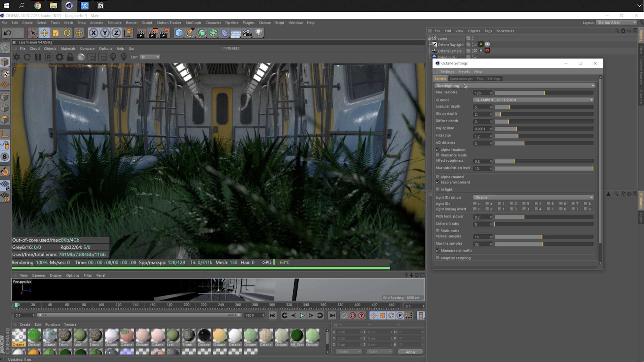Open Live Viewer render settings gear
The width and height of the screenshot is (644, 362).
pyautogui.click(x=59, y=57)
